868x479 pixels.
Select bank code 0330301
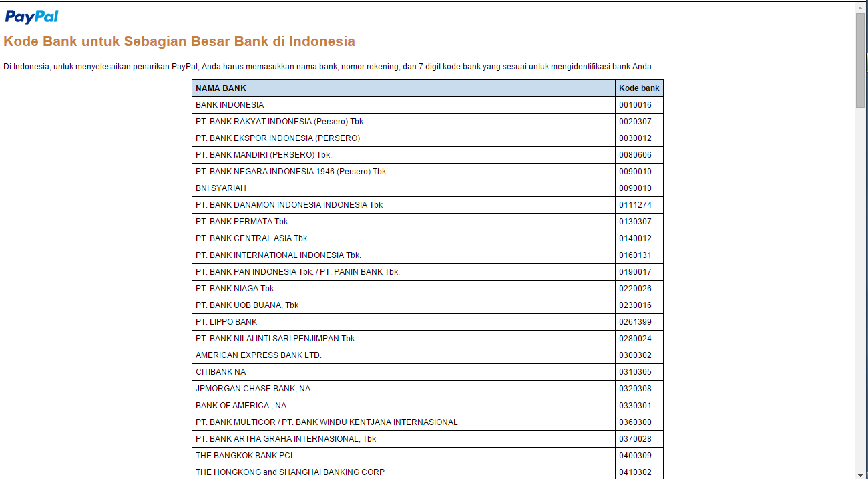click(635, 406)
